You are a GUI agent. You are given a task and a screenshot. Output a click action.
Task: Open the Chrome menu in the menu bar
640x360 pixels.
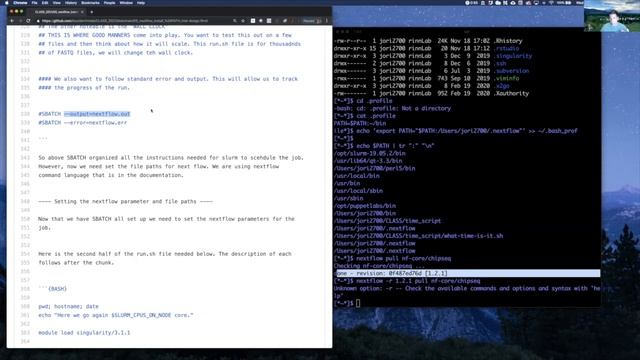click(20, 2)
